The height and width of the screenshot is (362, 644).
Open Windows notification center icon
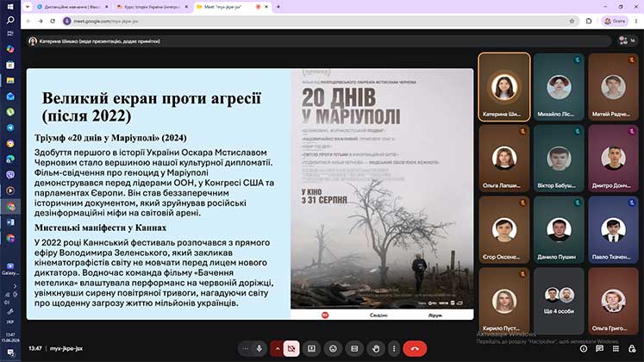pos(10,353)
